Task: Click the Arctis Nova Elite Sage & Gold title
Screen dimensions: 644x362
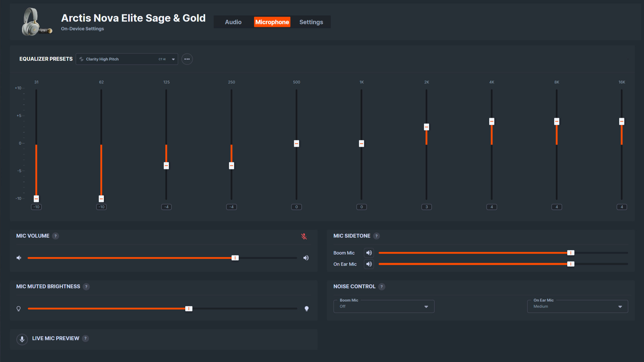Action: click(x=133, y=18)
